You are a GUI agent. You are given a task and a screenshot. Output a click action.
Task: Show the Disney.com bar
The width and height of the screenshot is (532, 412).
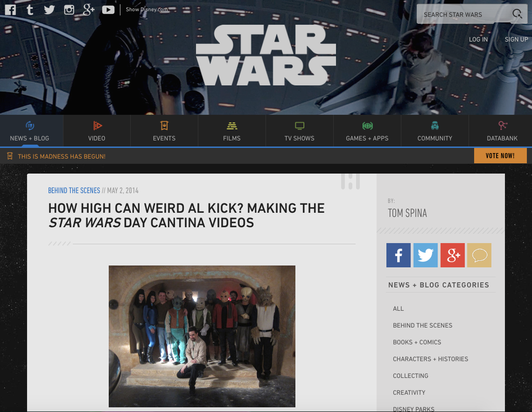click(x=147, y=9)
